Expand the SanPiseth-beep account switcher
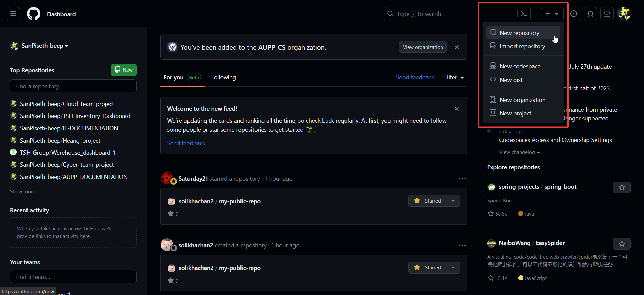The width and height of the screenshot is (644, 295). point(39,46)
